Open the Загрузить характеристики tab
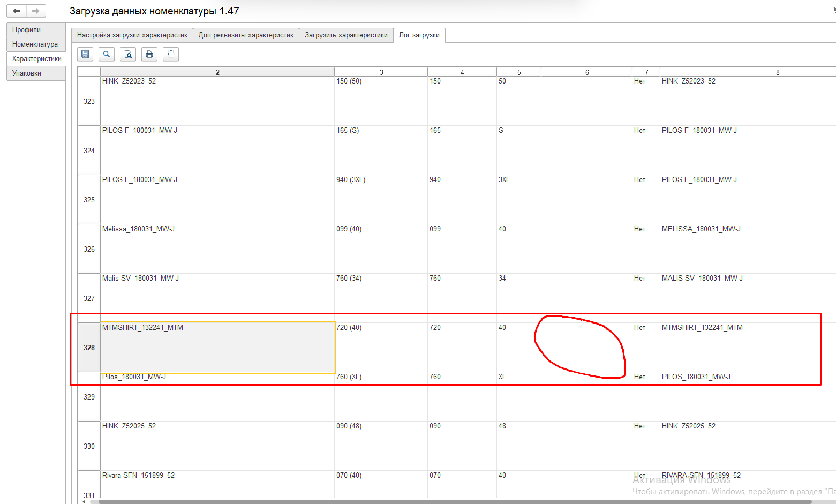Viewport: 836px width, 504px height. 346,35
